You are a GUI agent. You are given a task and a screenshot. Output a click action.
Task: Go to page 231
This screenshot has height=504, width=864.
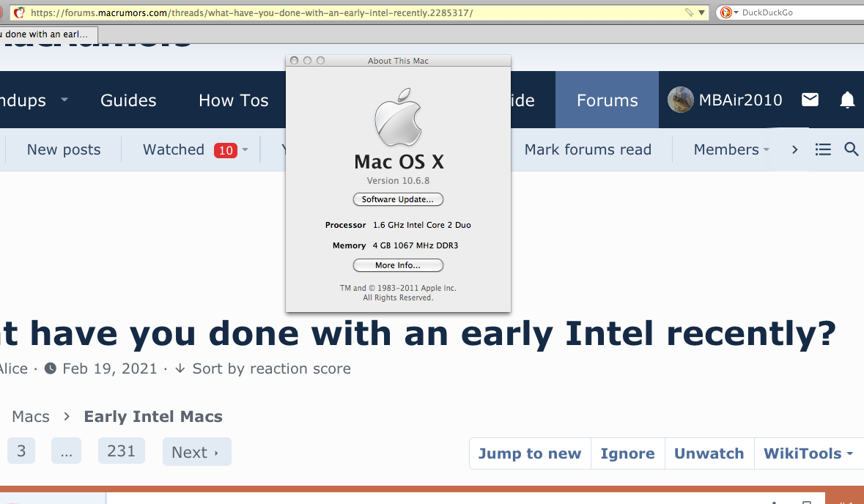tap(121, 451)
